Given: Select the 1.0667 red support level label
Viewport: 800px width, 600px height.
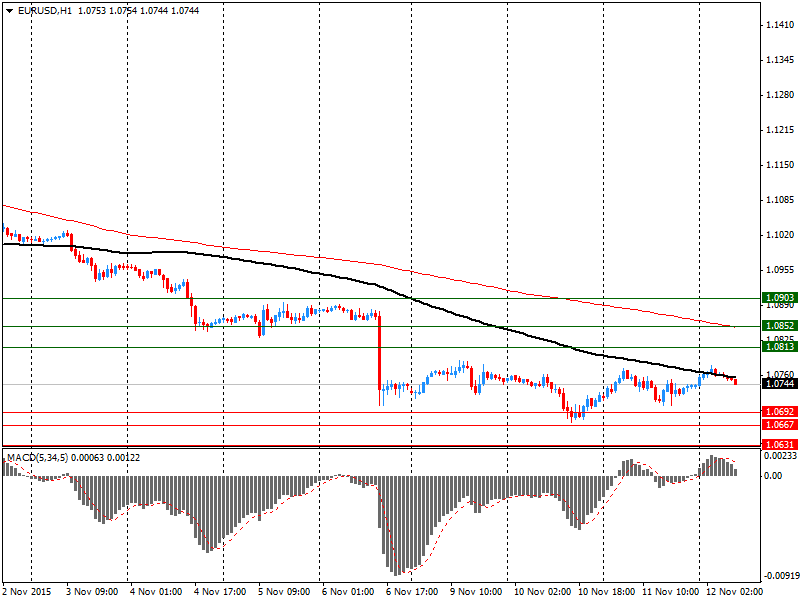Looking at the screenshot, I should coord(780,424).
